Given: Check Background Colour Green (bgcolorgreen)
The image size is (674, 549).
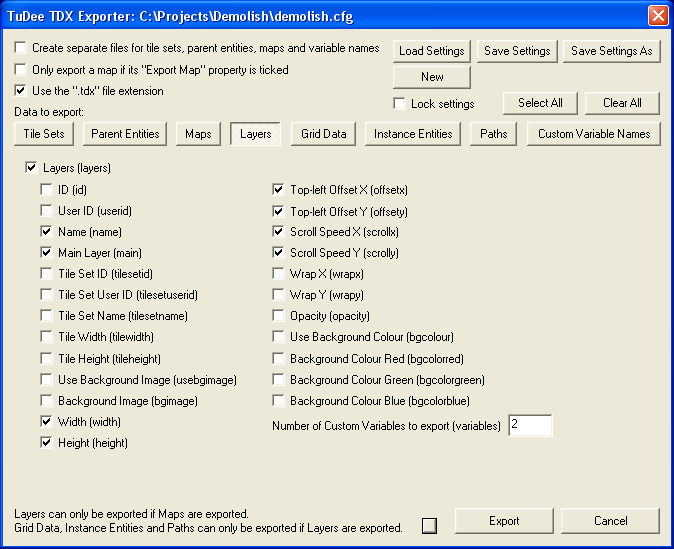Looking at the screenshot, I should [x=278, y=379].
